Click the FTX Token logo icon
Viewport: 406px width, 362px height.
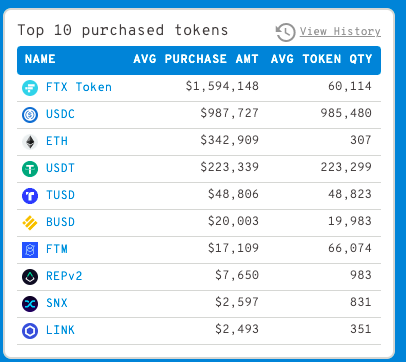(x=30, y=88)
